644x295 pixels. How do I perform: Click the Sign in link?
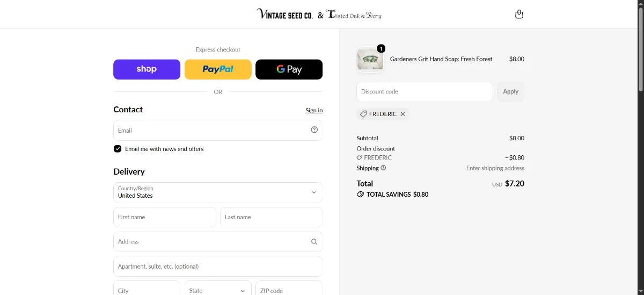click(314, 110)
